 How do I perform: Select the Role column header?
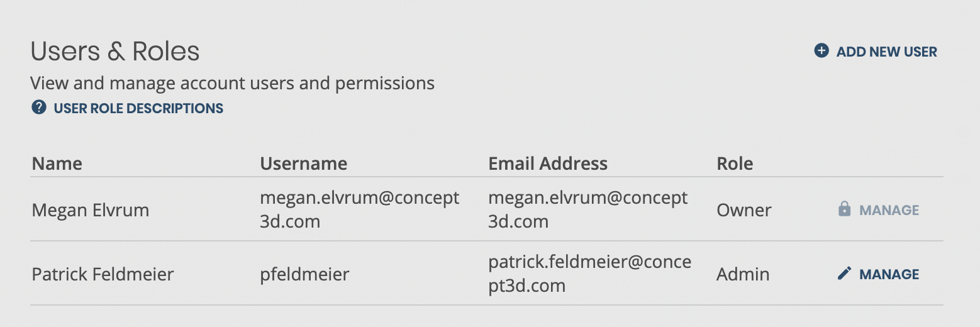click(x=735, y=163)
